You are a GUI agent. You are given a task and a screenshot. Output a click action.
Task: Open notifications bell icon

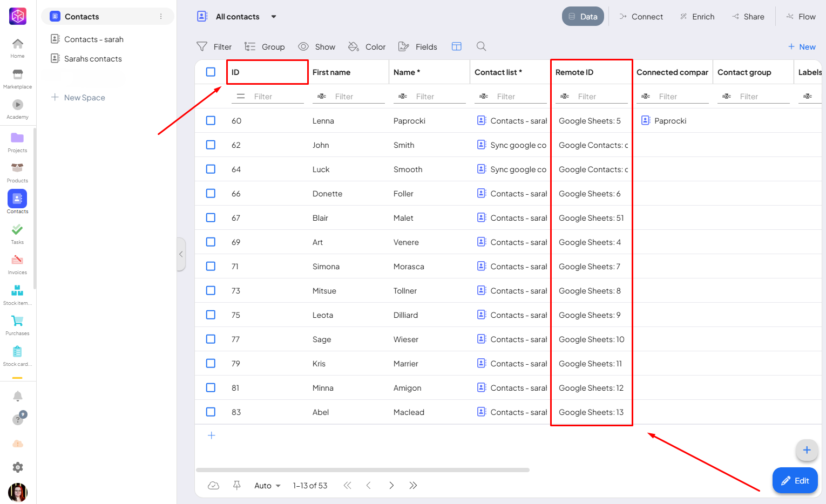click(x=18, y=396)
